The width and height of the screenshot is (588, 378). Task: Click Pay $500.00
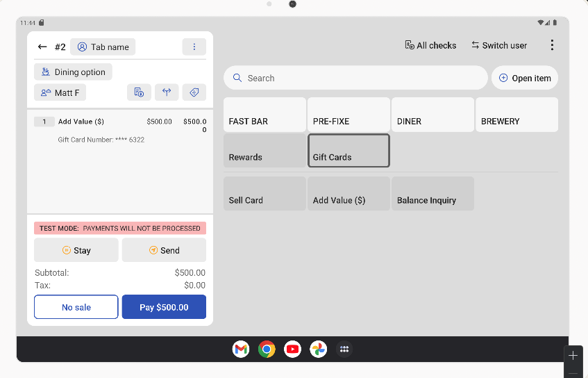coord(164,307)
